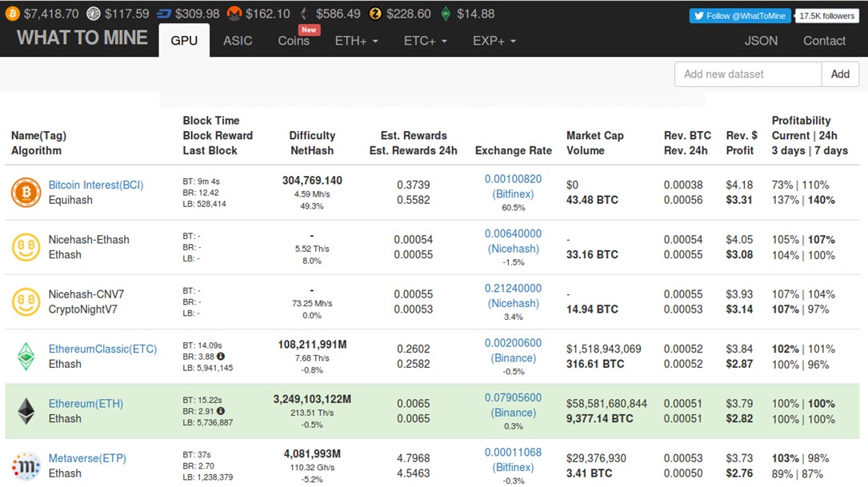Click the $58,581,680,844 market cap value
Image resolution: width=868 pixels, height=487 pixels.
[x=606, y=404]
